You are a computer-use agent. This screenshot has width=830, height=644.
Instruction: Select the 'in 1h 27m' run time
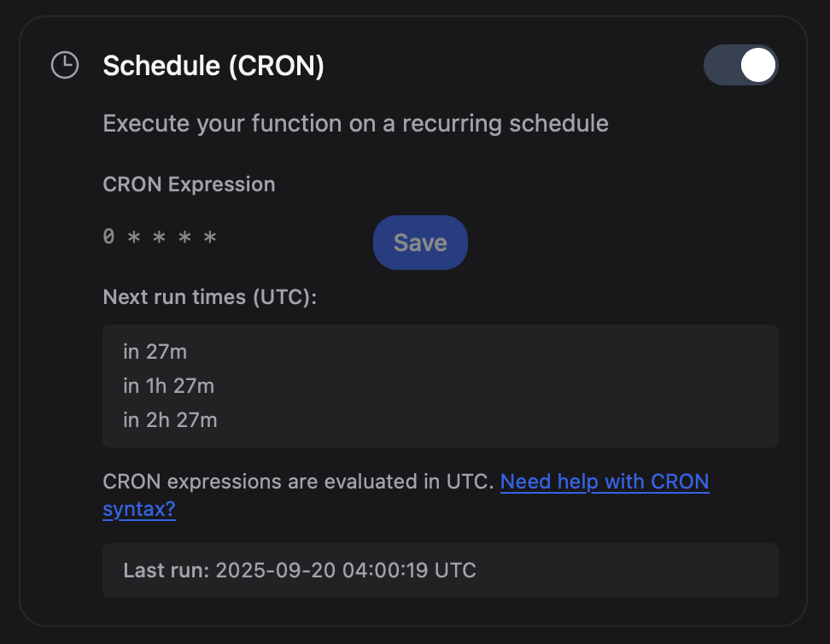168,386
